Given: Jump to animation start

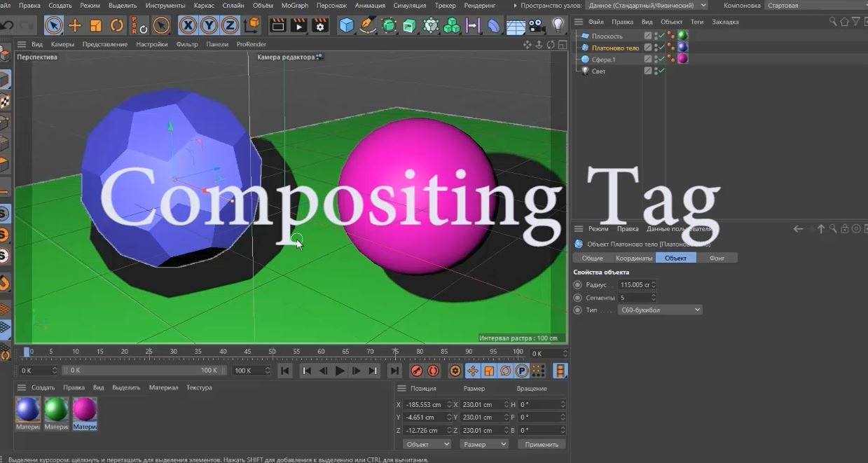Looking at the screenshot, I should point(285,371).
